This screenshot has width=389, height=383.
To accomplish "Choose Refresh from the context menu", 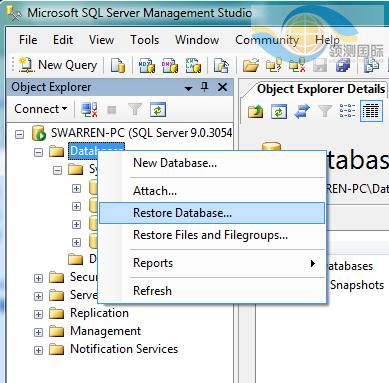I will 212,291.
